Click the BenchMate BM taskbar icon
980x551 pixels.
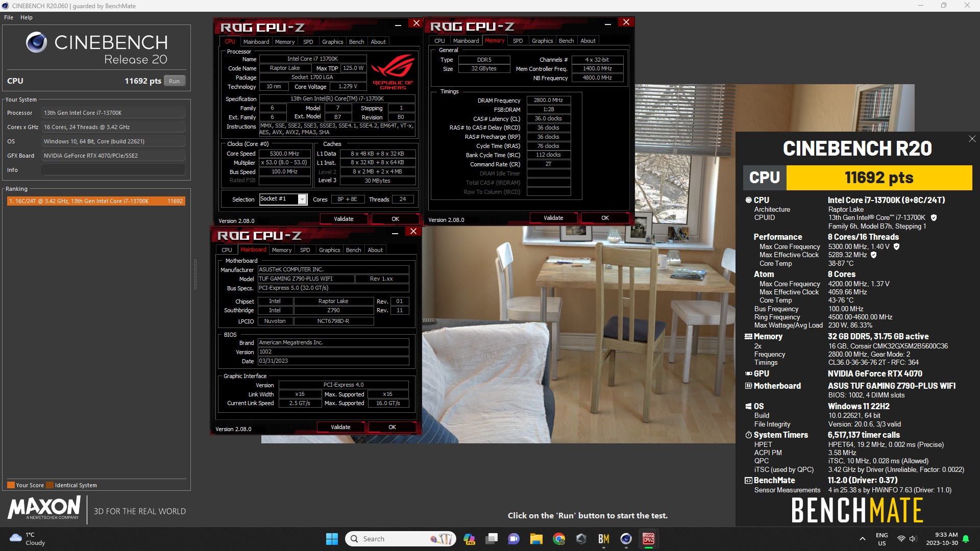(x=604, y=539)
